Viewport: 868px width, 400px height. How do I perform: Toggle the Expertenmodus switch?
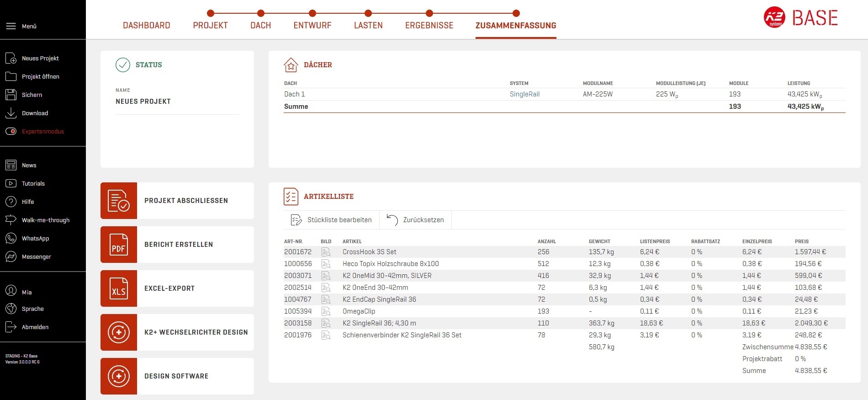[x=11, y=131]
